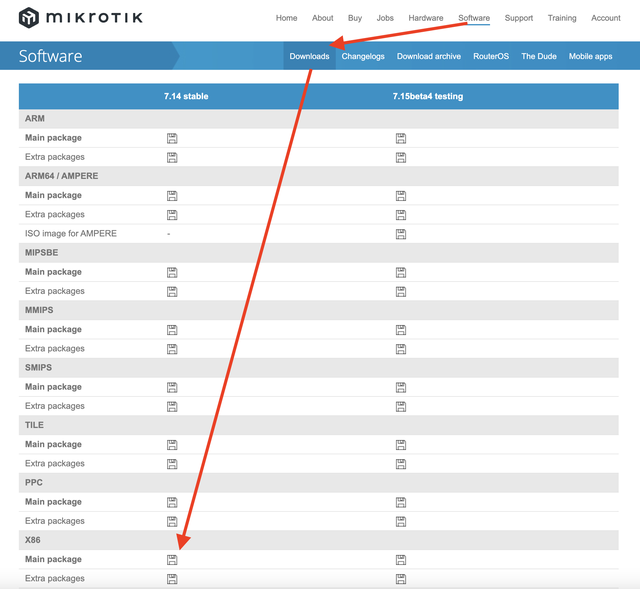Download ARM Main package 7.14 stable
The image size is (640, 589).
[172, 138]
